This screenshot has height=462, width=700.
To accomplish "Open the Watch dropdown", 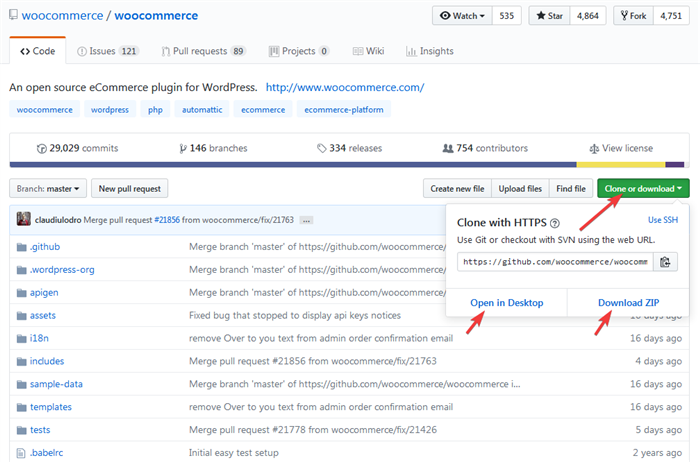I will [462, 16].
